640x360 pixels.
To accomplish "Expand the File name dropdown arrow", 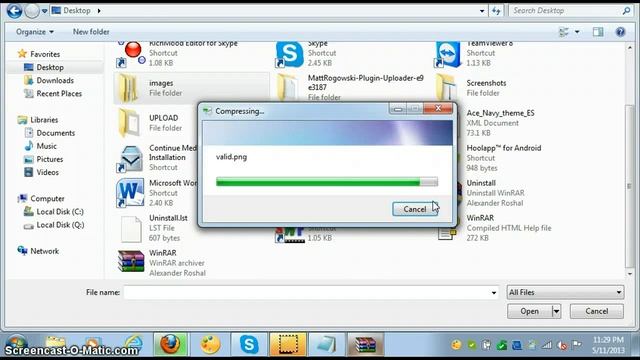I will click(x=494, y=293).
